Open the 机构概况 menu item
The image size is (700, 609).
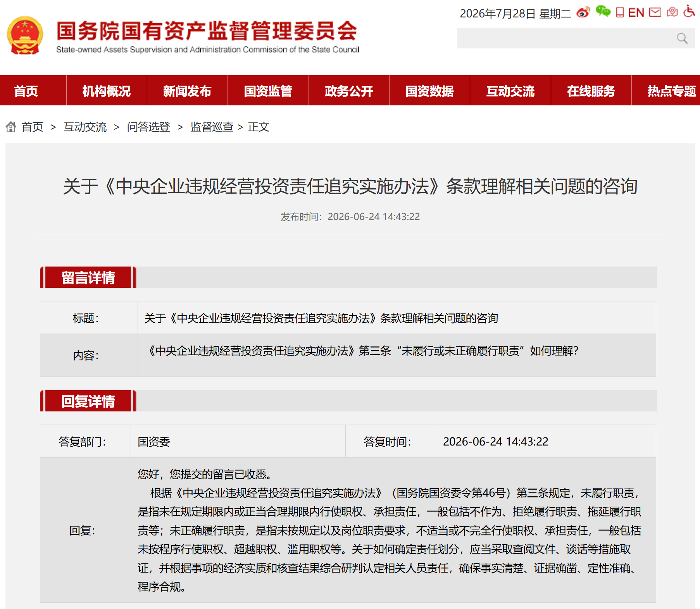(x=107, y=91)
